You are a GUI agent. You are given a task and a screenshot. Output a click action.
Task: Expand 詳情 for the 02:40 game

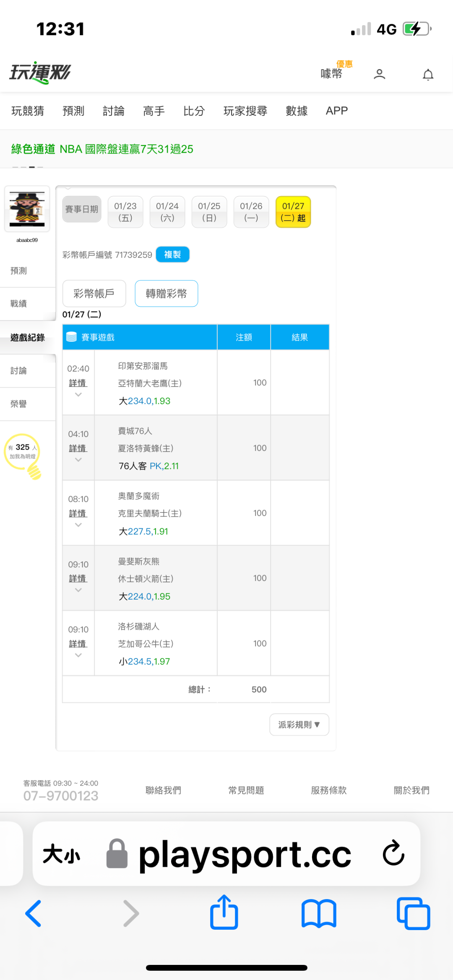point(78,383)
